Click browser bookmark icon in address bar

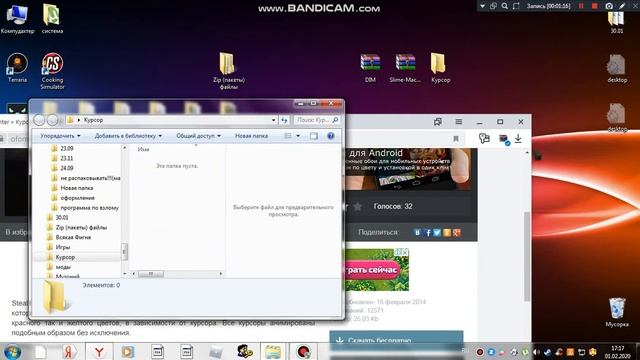point(456,139)
